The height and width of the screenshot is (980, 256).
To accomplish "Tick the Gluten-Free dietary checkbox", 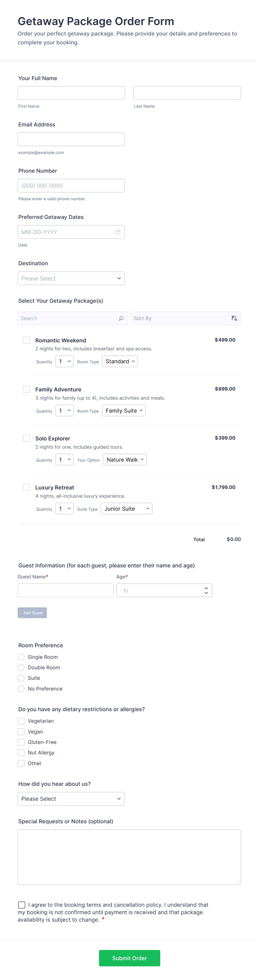I will click(x=21, y=742).
